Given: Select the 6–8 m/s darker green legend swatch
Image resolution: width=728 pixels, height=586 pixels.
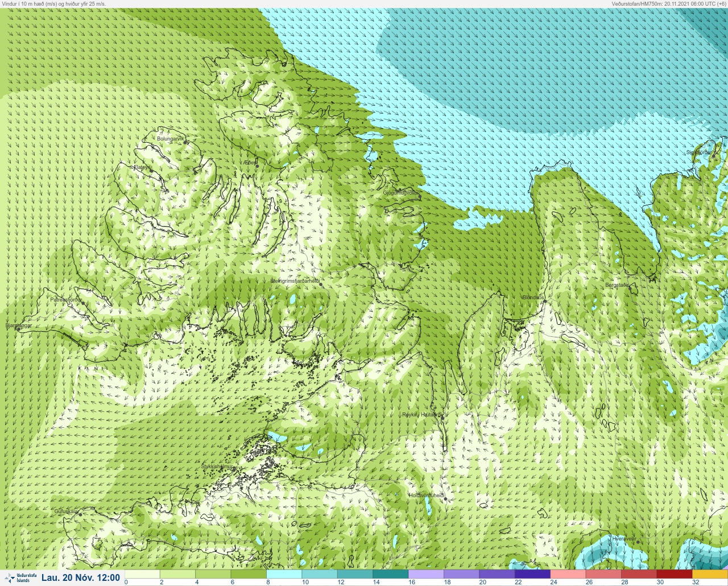Looking at the screenshot, I should click(249, 574).
